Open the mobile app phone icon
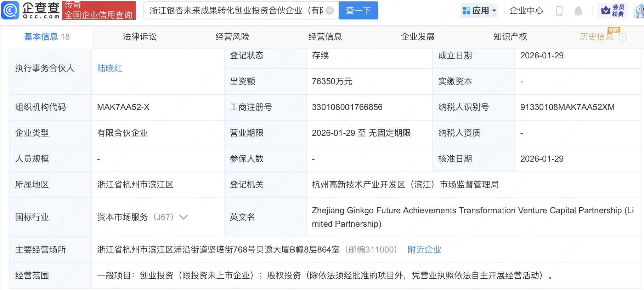Screen dimensions: 644x290 pos(559,11)
